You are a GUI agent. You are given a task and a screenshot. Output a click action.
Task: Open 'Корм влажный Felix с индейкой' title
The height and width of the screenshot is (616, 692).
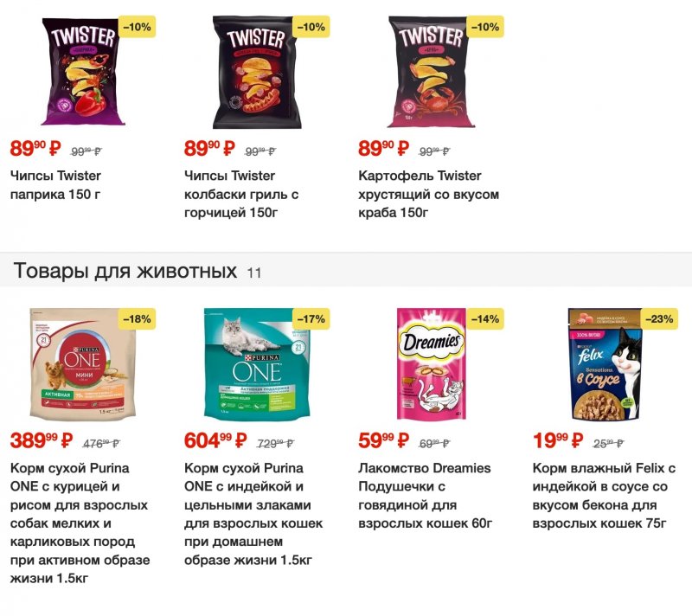tap(604, 496)
